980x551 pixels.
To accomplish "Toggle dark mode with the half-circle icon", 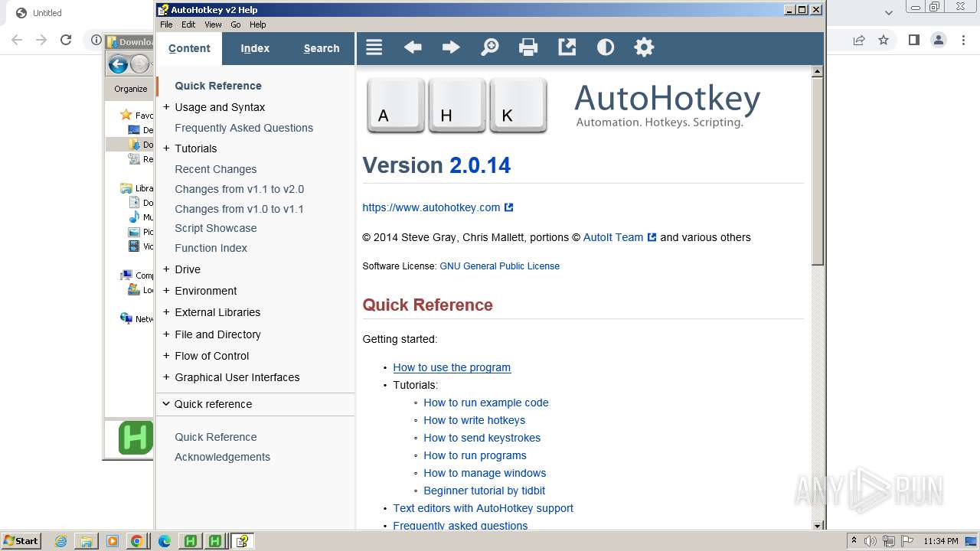I will point(606,47).
